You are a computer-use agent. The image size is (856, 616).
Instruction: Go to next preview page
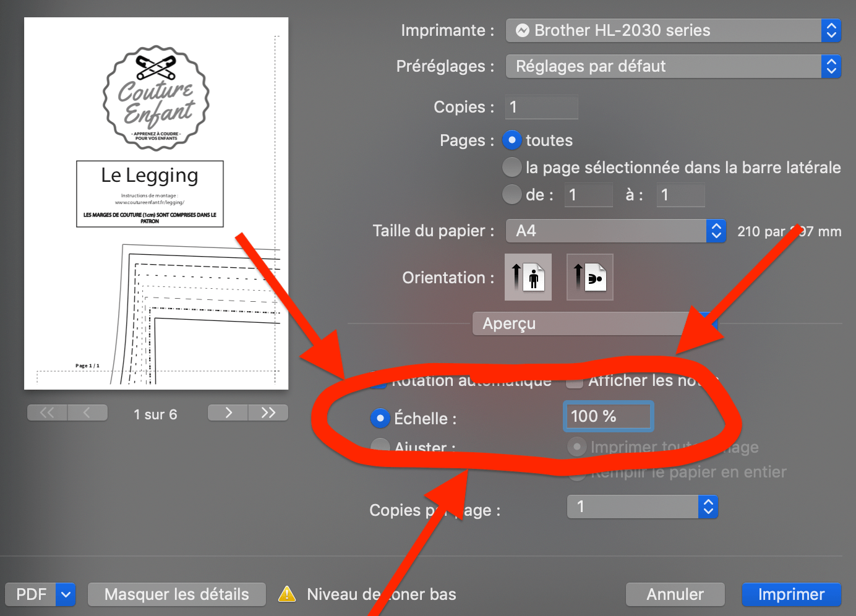[x=228, y=413]
